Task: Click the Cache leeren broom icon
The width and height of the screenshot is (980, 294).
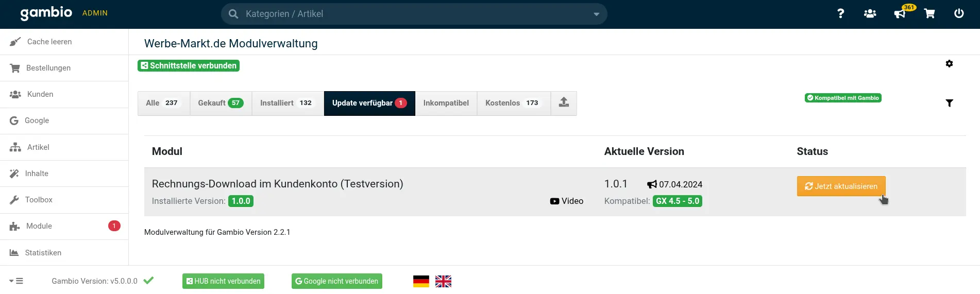Action: coord(15,42)
